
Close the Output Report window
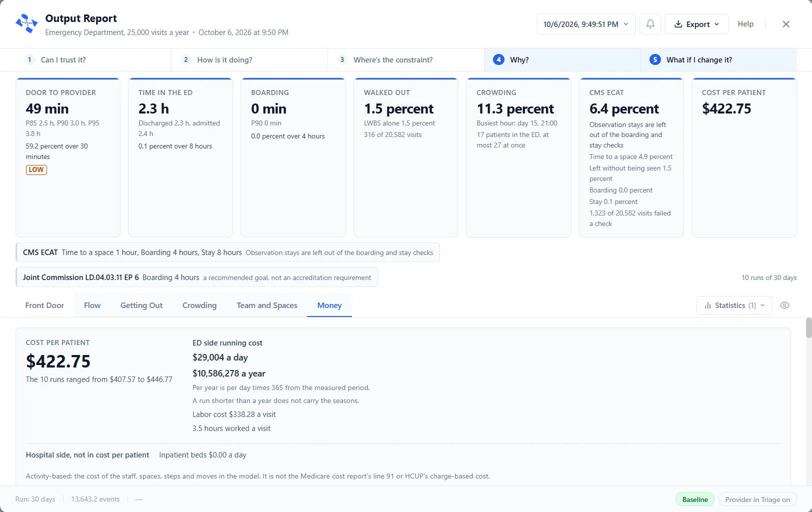pyautogui.click(x=785, y=24)
